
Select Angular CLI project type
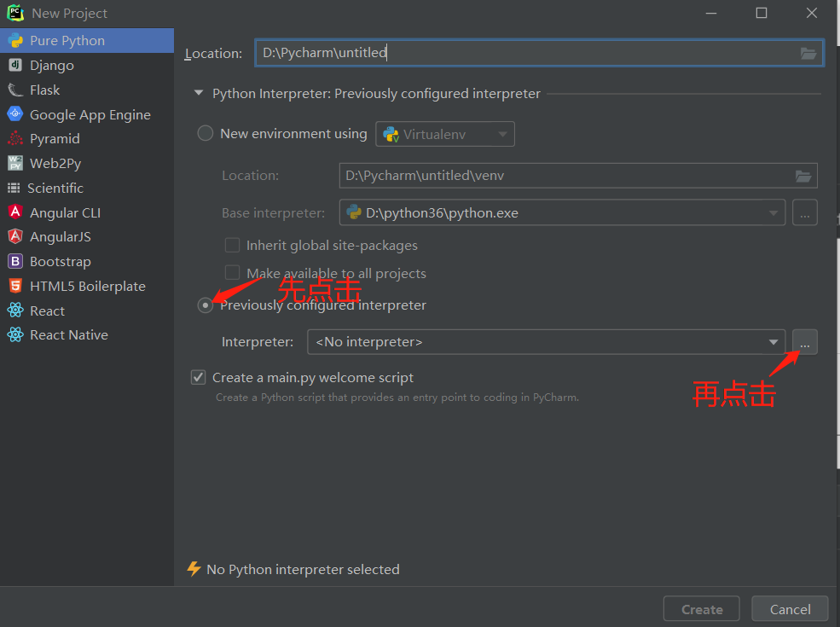(x=87, y=212)
